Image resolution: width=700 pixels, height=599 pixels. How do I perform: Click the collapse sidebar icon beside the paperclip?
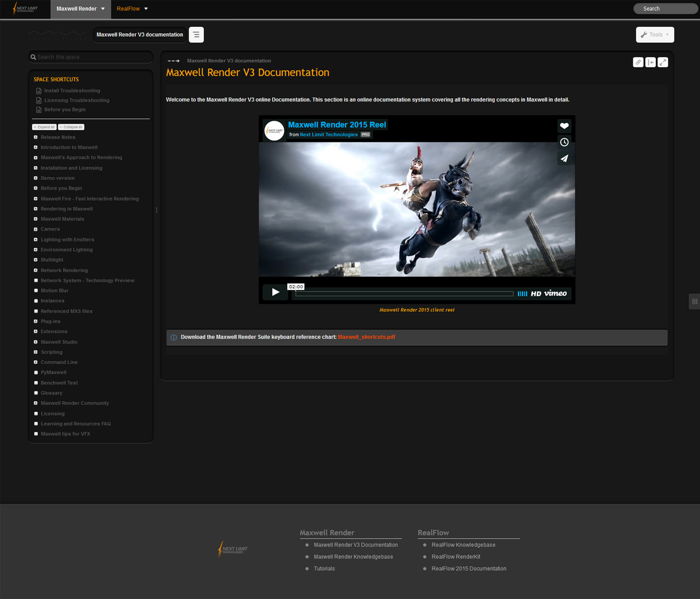[650, 62]
